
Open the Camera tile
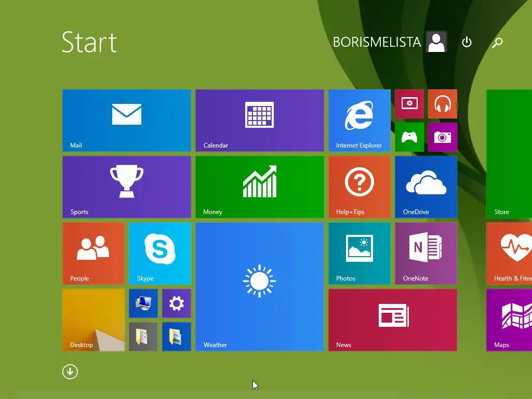(443, 137)
